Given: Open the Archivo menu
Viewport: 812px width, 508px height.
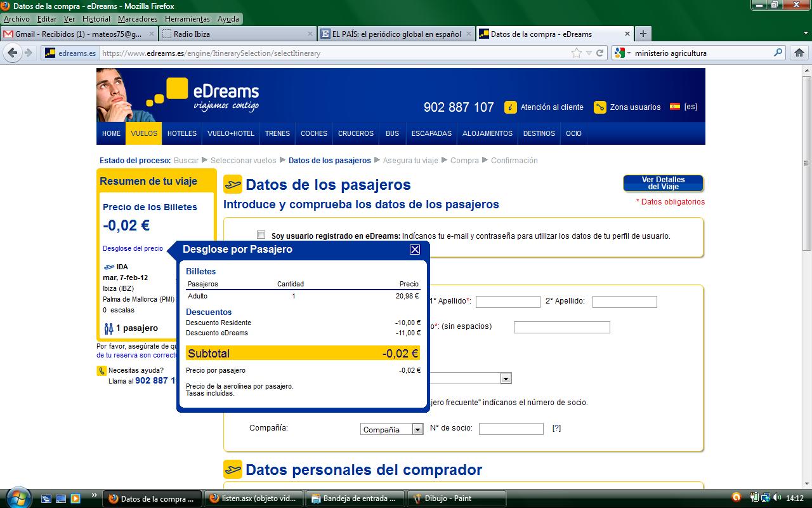Looking at the screenshot, I should tap(16, 19).
